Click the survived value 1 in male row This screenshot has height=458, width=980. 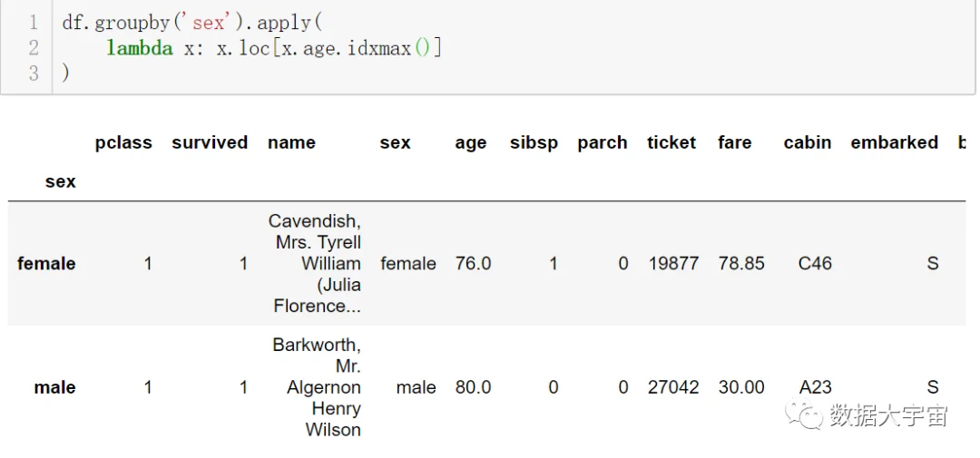243,387
